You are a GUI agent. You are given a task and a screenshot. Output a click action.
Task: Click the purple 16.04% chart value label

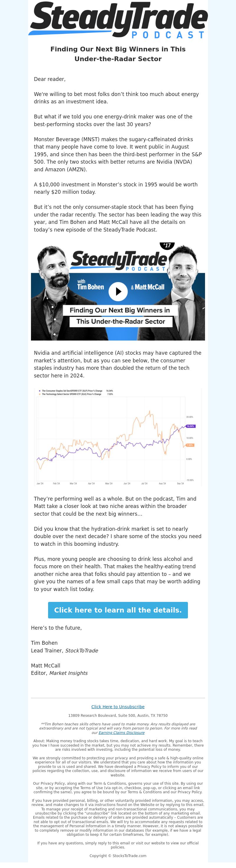190,426
